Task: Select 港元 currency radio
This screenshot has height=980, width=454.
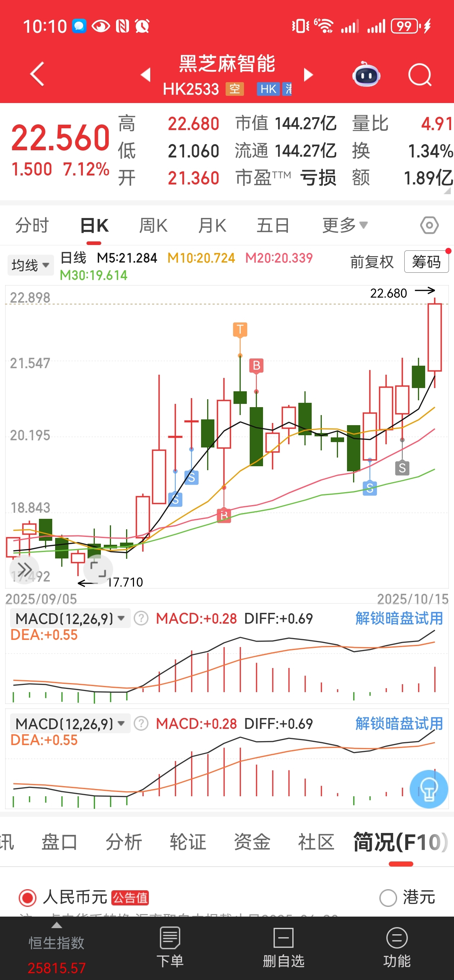Action: pyautogui.click(x=388, y=898)
